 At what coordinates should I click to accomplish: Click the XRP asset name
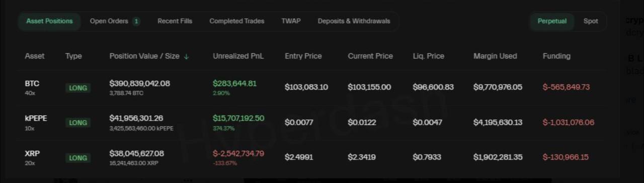tap(32, 153)
